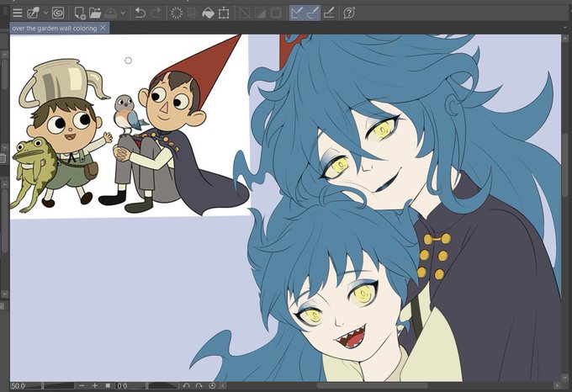Close the 'over the garden wall coloring' tab
The height and width of the screenshot is (392, 572).
pos(103,28)
